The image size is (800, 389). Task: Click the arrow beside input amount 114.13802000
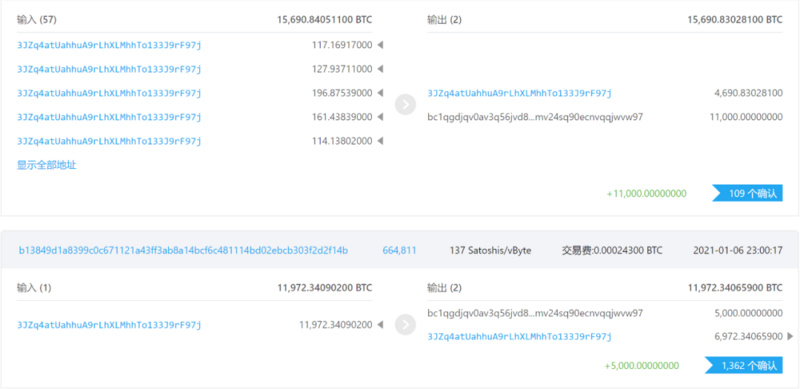(x=380, y=141)
